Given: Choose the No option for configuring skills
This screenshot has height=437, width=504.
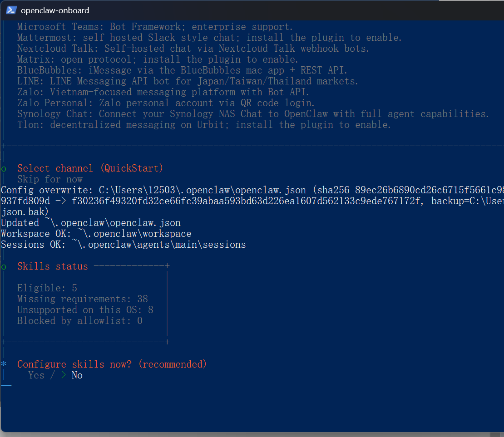Looking at the screenshot, I should [77, 375].
